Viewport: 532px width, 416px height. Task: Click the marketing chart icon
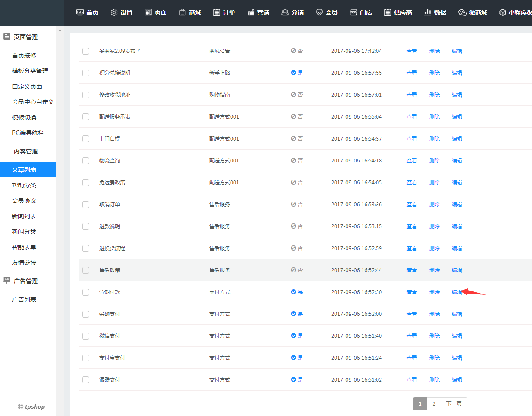[x=251, y=12]
